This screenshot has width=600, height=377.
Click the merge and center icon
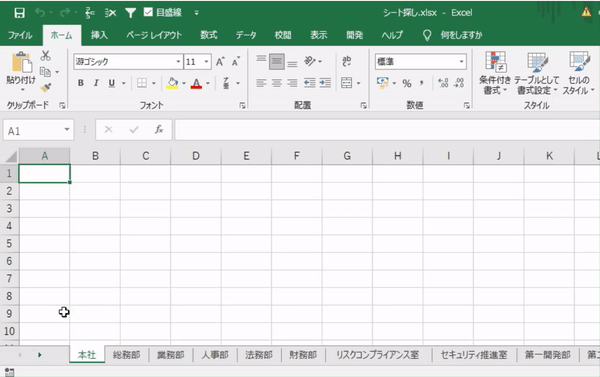coord(347,83)
